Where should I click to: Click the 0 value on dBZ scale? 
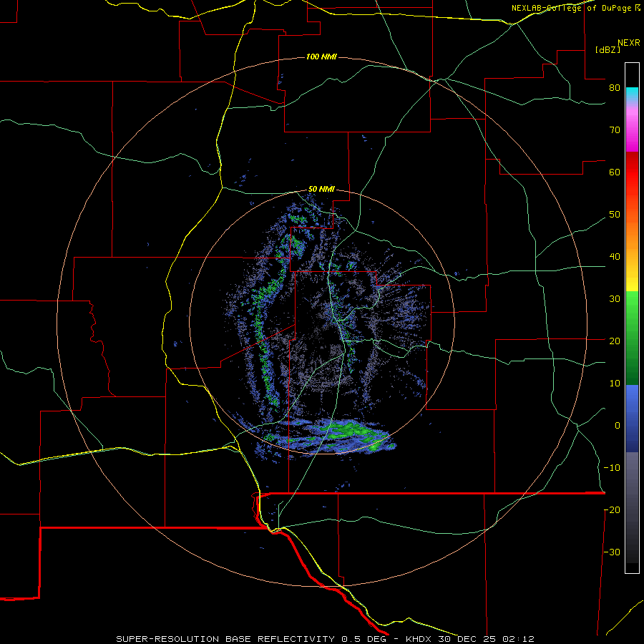tap(618, 426)
